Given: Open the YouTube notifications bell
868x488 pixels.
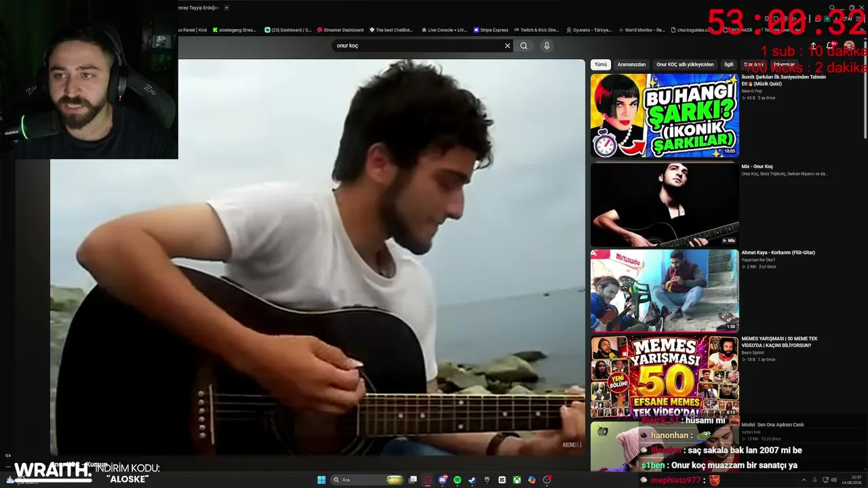Looking at the screenshot, I should pyautogui.click(x=831, y=45).
